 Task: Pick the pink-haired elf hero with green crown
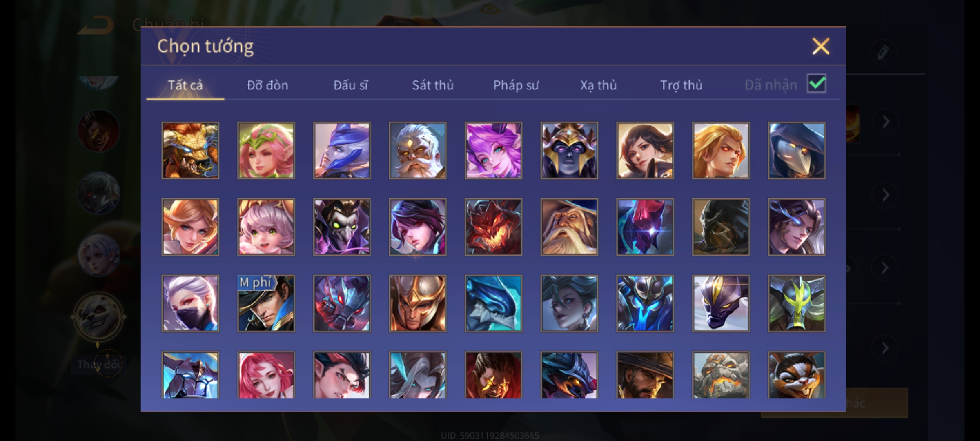266,150
